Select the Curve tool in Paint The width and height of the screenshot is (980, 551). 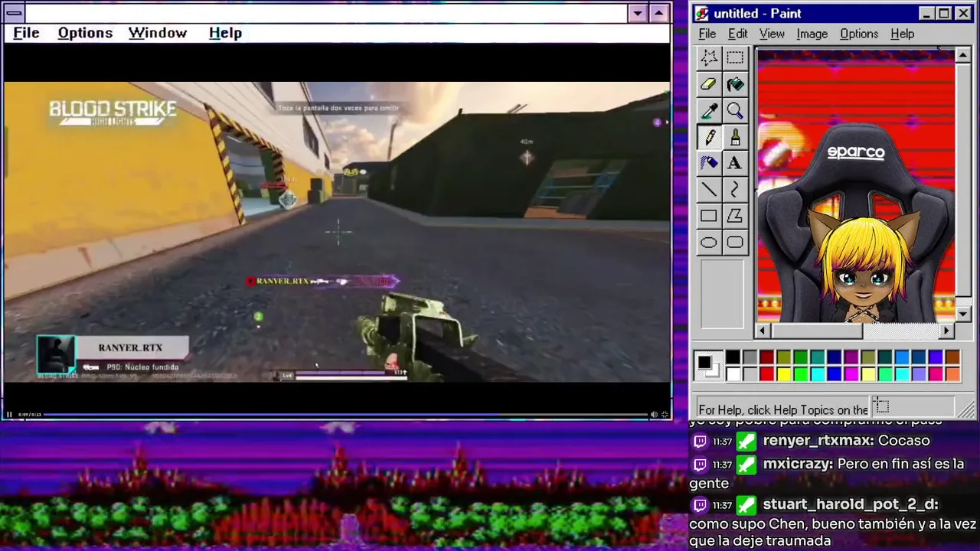[x=735, y=189]
